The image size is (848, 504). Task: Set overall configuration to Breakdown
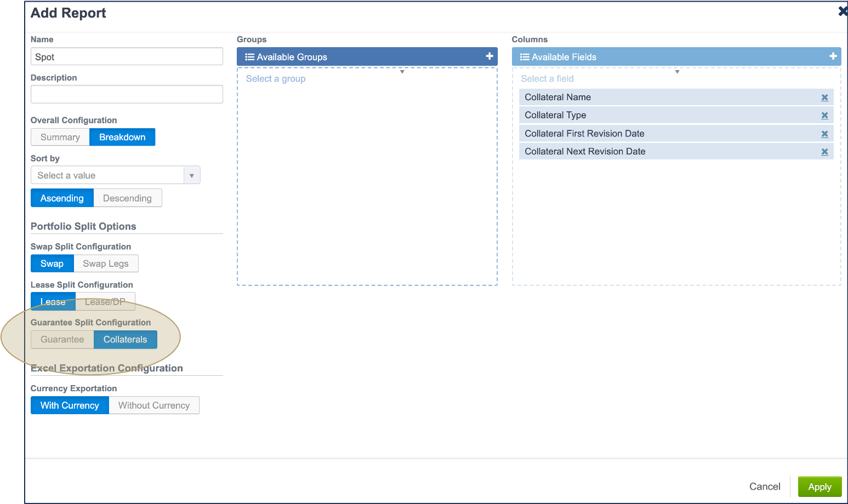[x=122, y=137]
